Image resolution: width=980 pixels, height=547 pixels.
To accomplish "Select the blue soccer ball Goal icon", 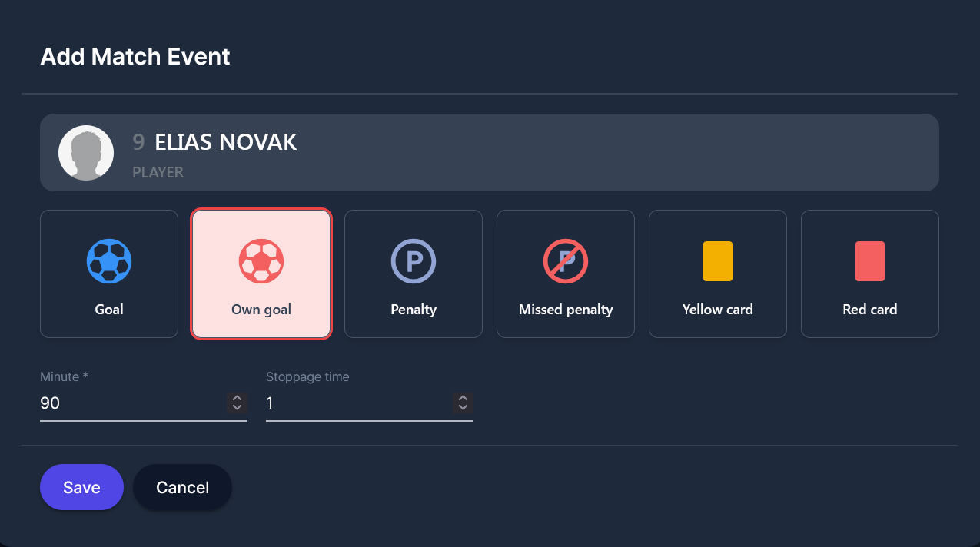I will (109, 261).
